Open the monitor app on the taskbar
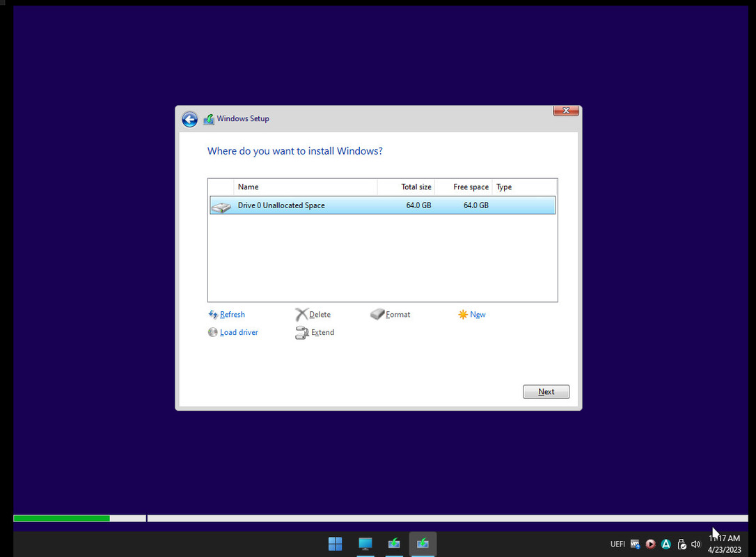 tap(365, 544)
